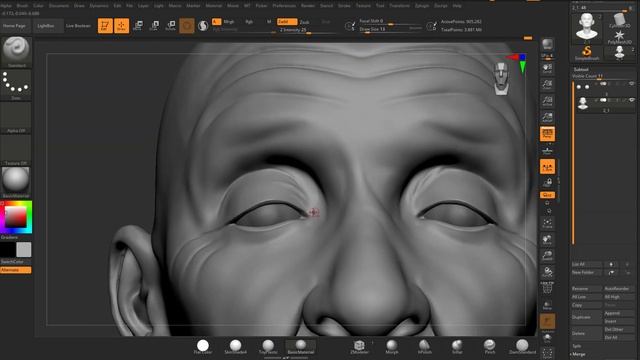Open the Render menu
This screenshot has height=360, width=640.
(308, 6)
